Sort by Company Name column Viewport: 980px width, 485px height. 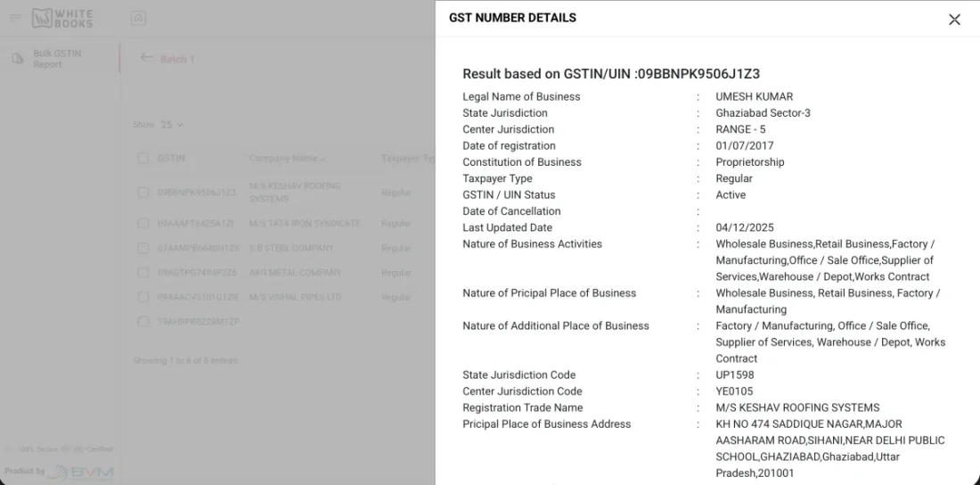[287, 159]
